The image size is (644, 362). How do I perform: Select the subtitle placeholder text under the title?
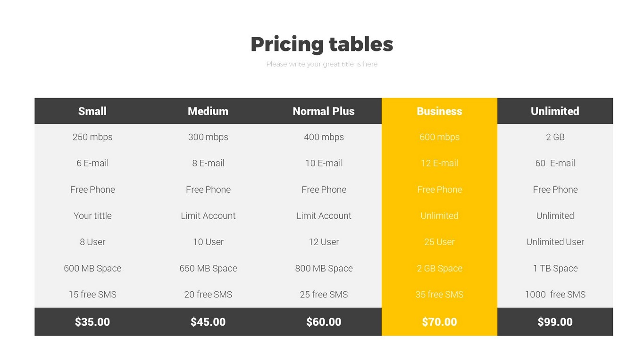(322, 64)
